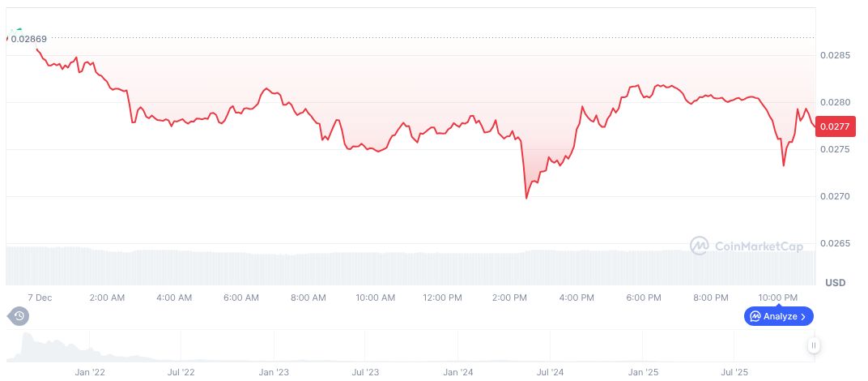Viewport: 868px width, 381px height.
Task: Click the 2:00 AM time axis label
Action: point(107,298)
